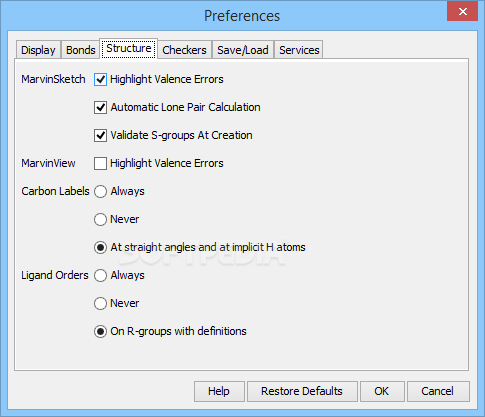Image resolution: width=485 pixels, height=417 pixels.
Task: Confirm preferences with OK
Action: pyautogui.click(x=382, y=391)
